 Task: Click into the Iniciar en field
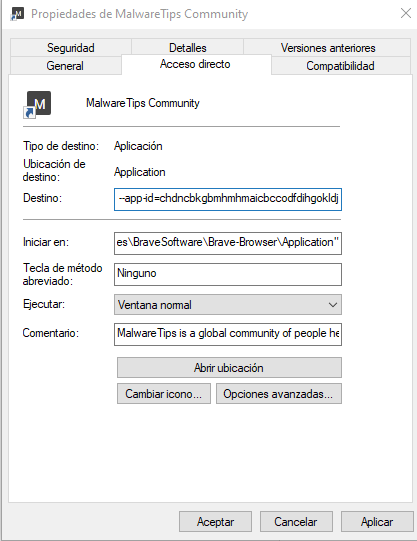coord(228,243)
